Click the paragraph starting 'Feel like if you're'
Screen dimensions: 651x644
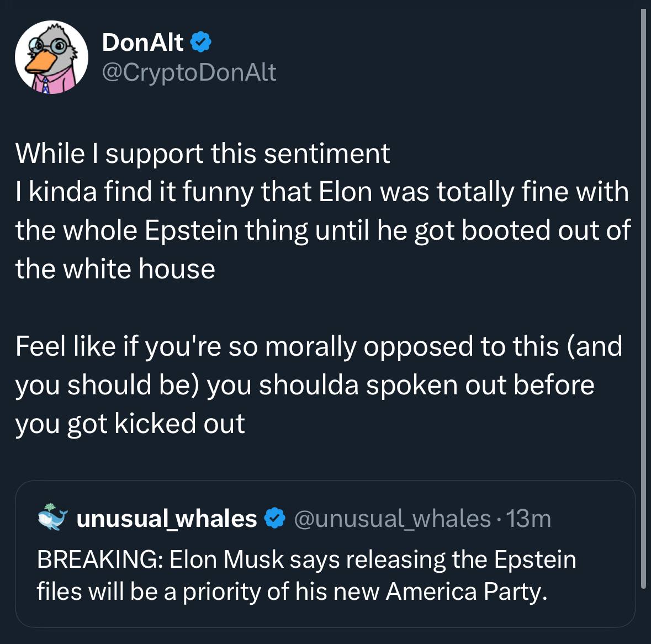click(319, 385)
